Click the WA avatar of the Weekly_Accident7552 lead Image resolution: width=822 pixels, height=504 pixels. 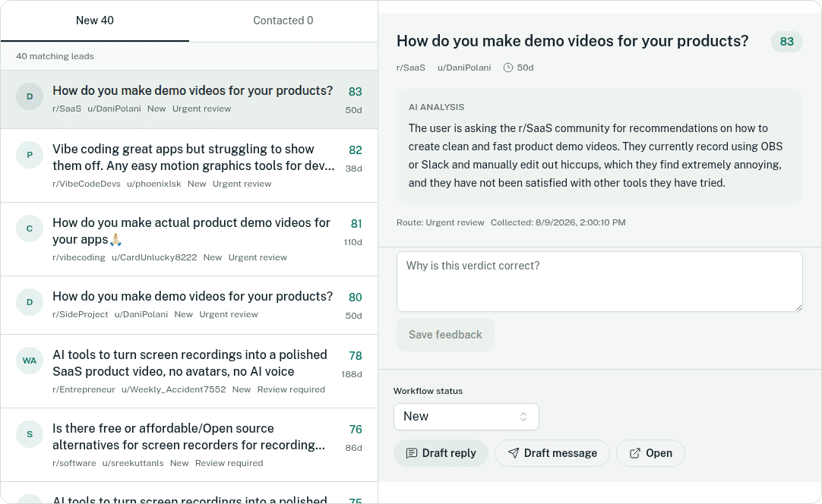tap(30, 361)
